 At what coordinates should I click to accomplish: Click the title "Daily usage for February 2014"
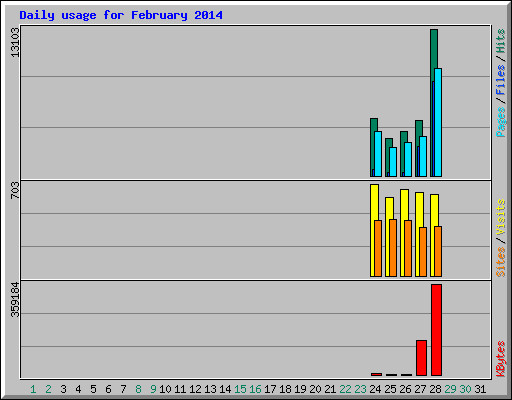pyautogui.click(x=121, y=15)
